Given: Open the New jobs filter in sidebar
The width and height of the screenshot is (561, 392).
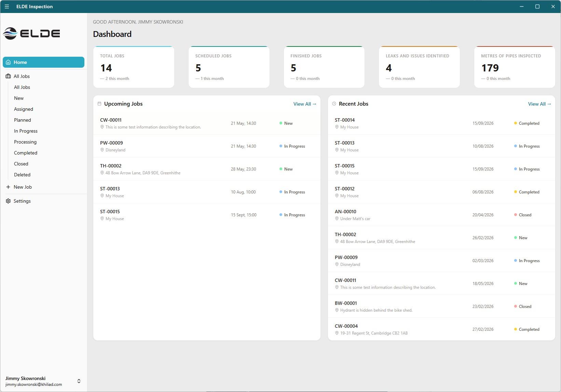Looking at the screenshot, I should (19, 98).
